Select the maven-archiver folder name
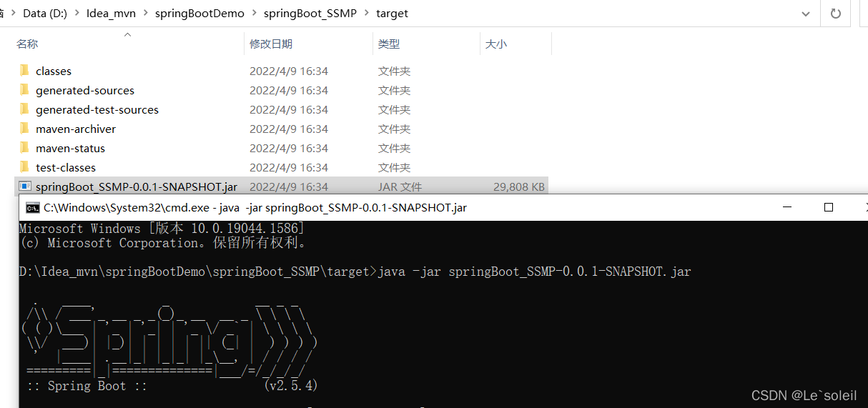The image size is (868, 408). [x=76, y=129]
